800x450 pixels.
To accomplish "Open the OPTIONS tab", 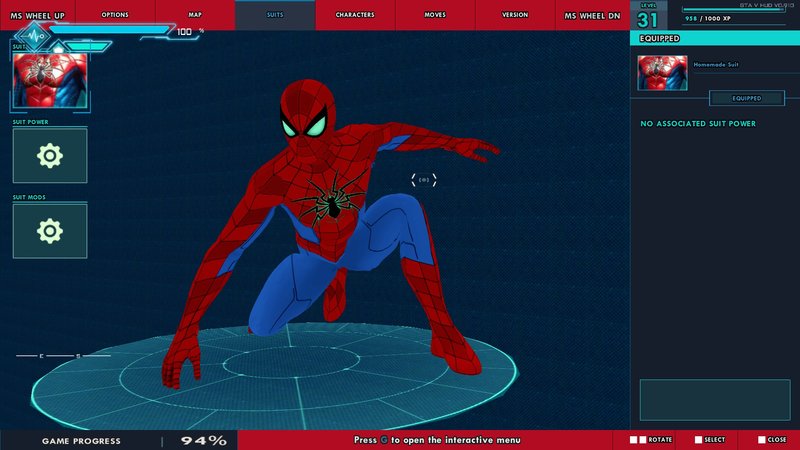I will pyautogui.click(x=115, y=15).
